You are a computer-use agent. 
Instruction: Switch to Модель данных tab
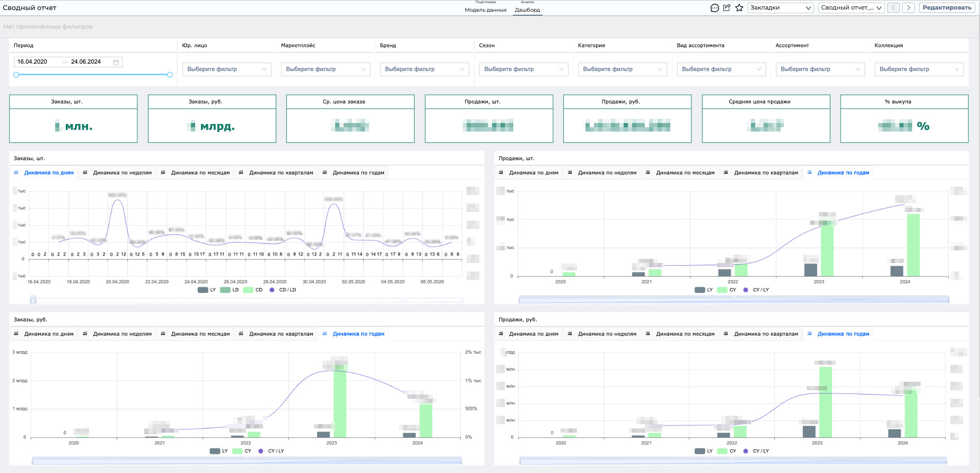[486, 10]
